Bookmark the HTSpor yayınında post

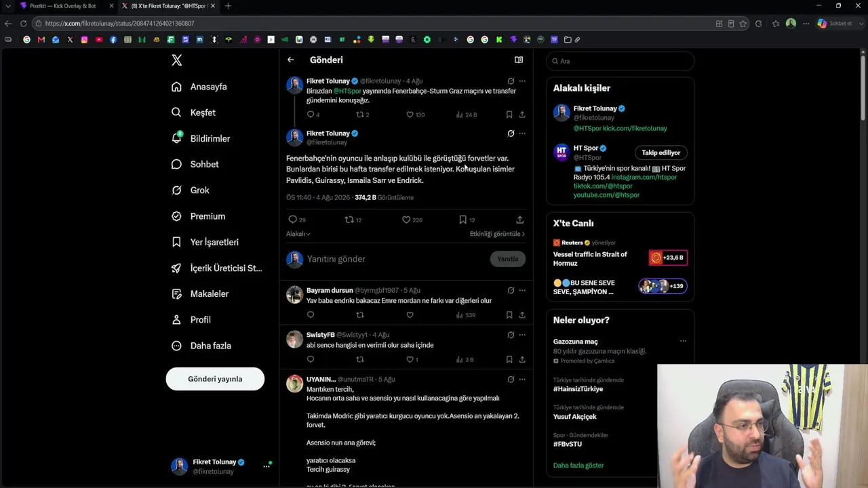coord(509,115)
